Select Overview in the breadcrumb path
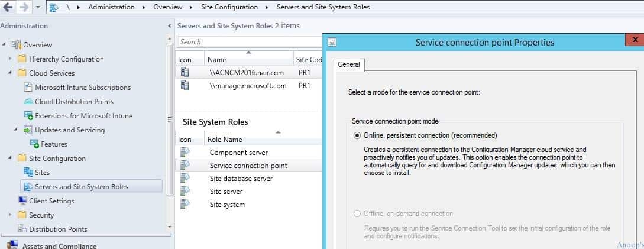Screen dimensions: 644x249 [x=168, y=7]
